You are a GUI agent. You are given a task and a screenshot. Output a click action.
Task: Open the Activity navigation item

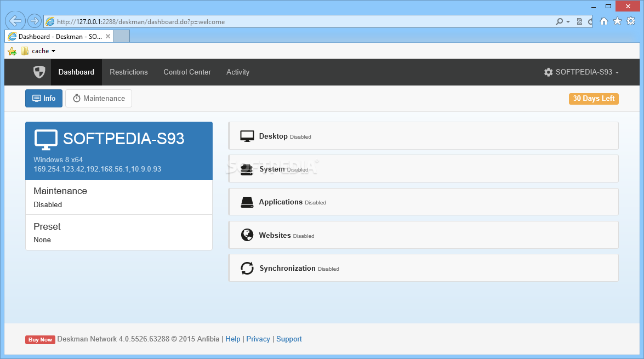[x=238, y=72]
